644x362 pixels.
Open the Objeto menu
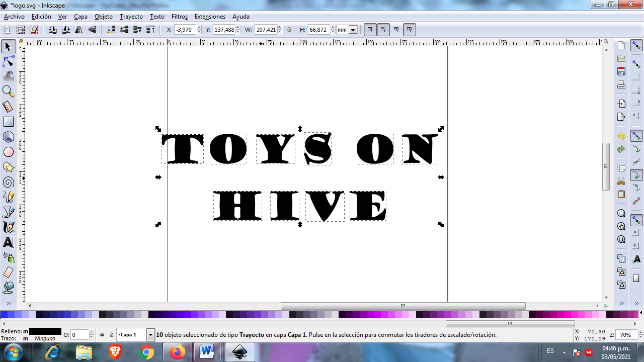(104, 17)
